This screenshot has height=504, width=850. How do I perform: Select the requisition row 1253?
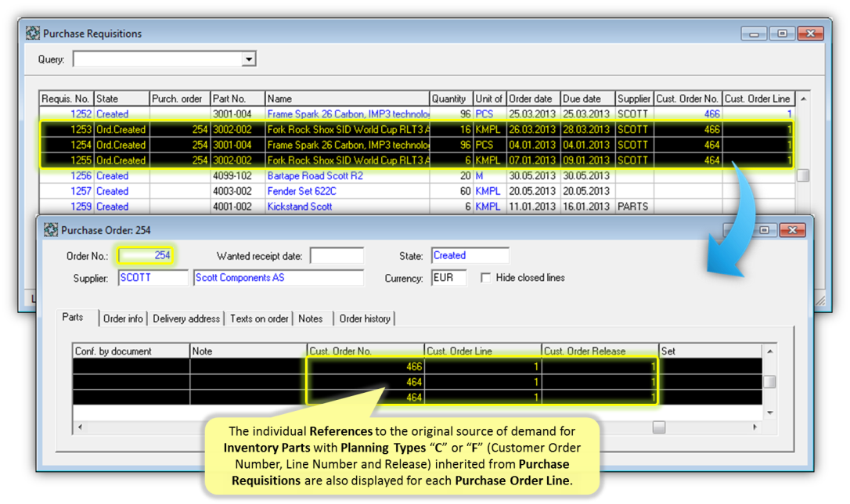click(416, 130)
